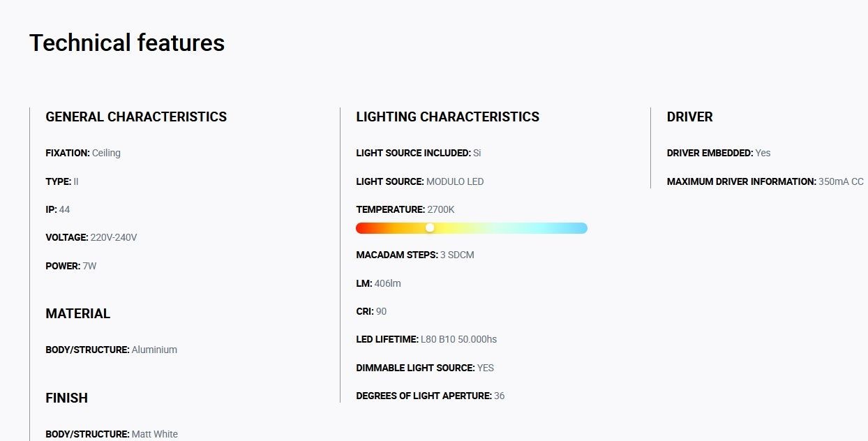Click the Macadam Steps 3 SDCM row
This screenshot has height=441, width=868.
click(x=415, y=255)
